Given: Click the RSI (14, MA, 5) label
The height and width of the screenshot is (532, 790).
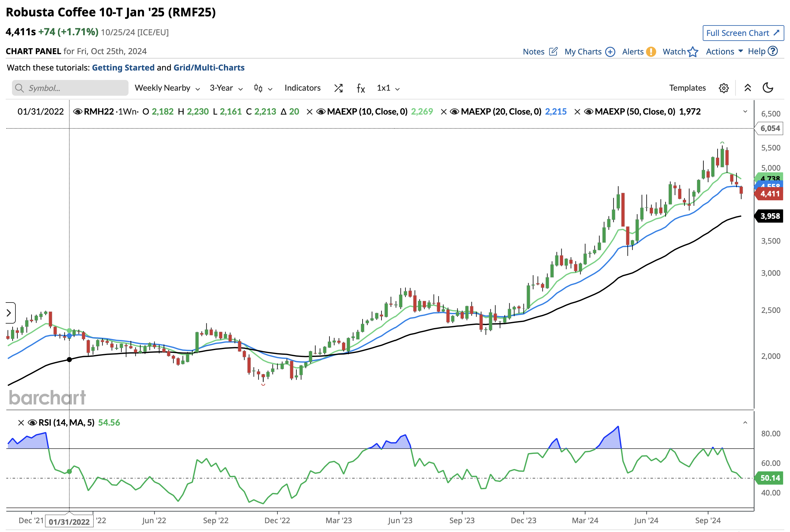Looking at the screenshot, I should coord(66,423).
